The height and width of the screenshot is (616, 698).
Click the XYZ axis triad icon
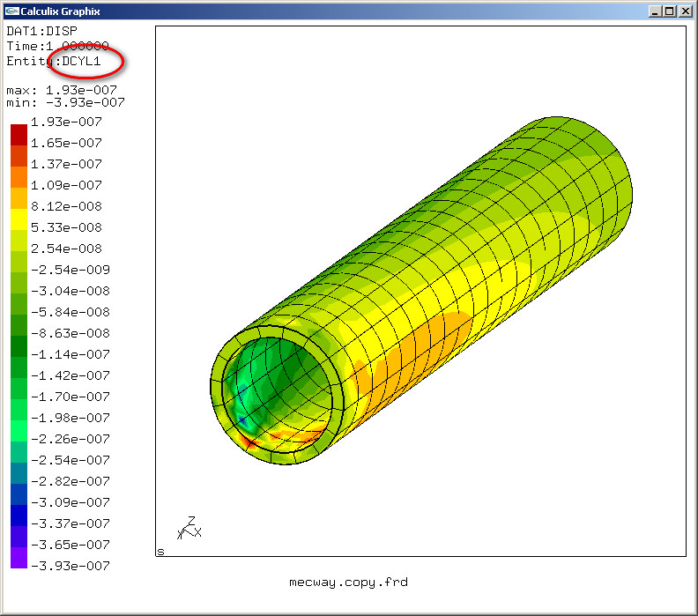pyautogui.click(x=189, y=528)
